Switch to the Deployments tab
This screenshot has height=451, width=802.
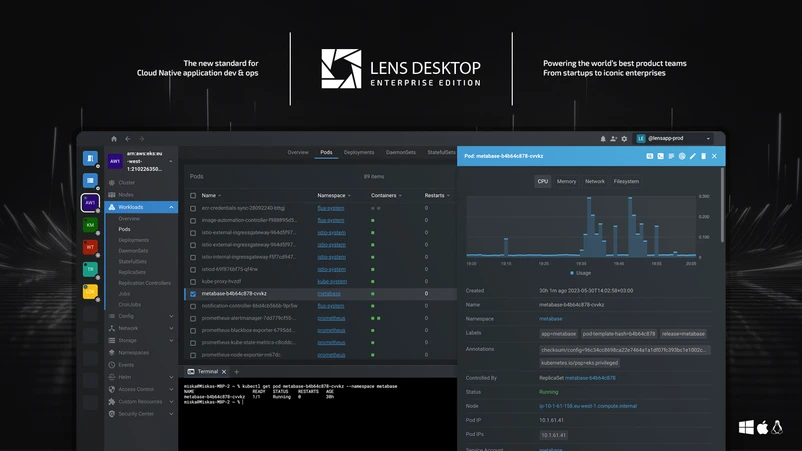pos(359,153)
